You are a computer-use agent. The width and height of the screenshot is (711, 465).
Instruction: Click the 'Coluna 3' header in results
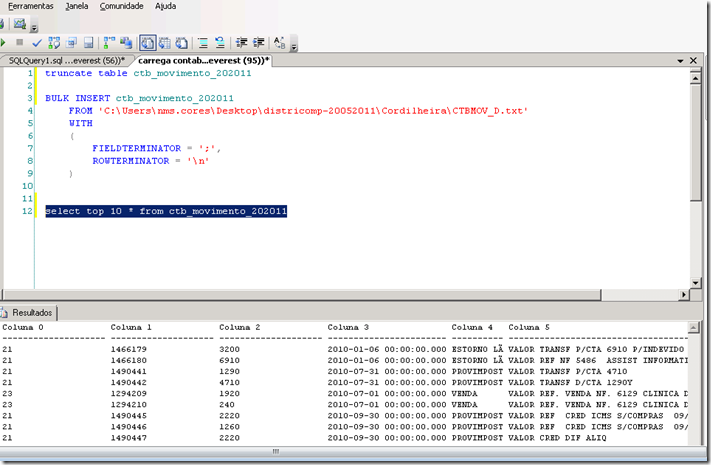(348, 328)
